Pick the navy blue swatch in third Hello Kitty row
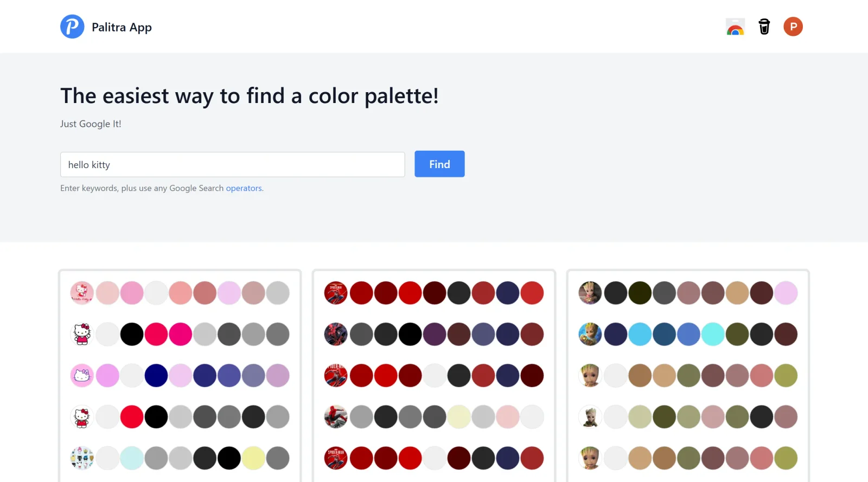 pos(156,375)
